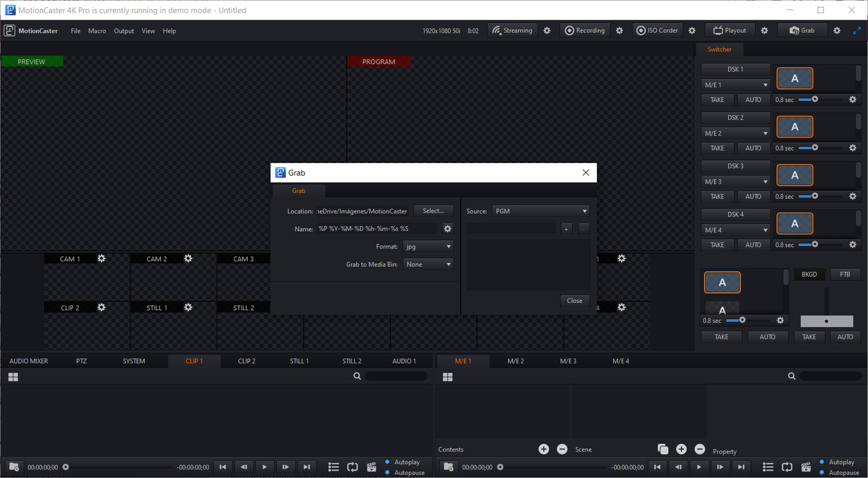Open DSK 3 transition settings gear
This screenshot has height=478, width=868.
pyautogui.click(x=852, y=197)
